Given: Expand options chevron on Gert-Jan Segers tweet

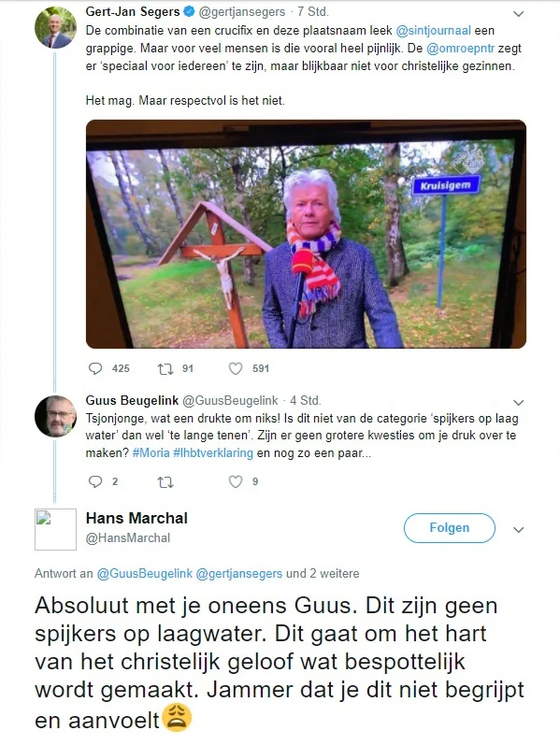Looking at the screenshot, I should click(519, 14).
